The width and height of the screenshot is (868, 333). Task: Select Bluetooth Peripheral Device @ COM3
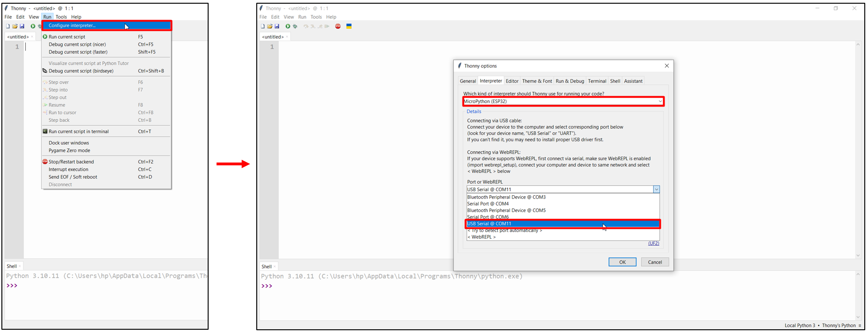563,197
